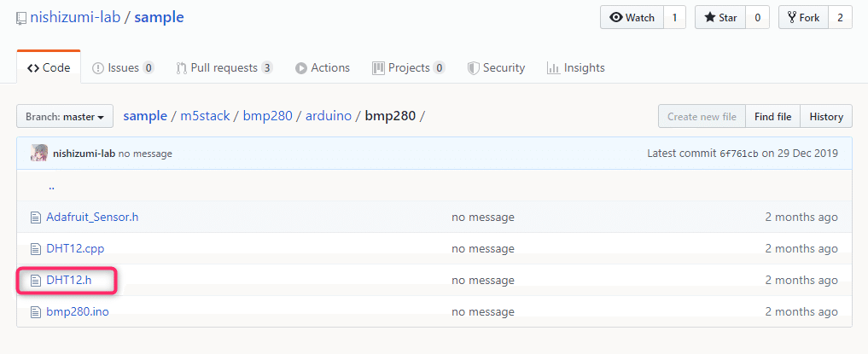Image resolution: width=868 pixels, height=354 pixels.
Task: View the Insights tab
Action: (x=575, y=67)
